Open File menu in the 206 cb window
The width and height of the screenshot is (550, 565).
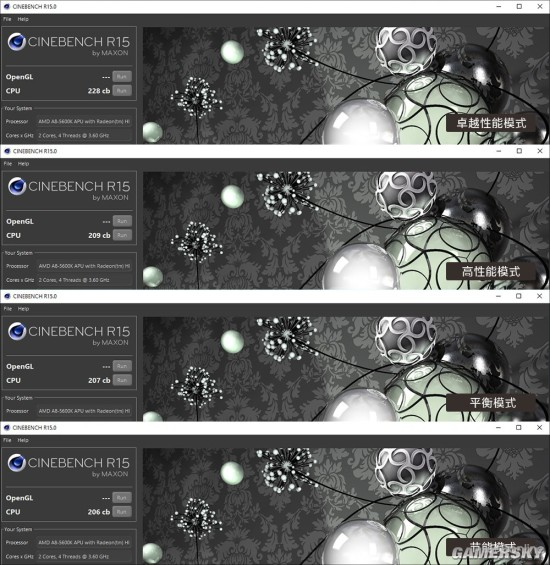click(x=7, y=440)
